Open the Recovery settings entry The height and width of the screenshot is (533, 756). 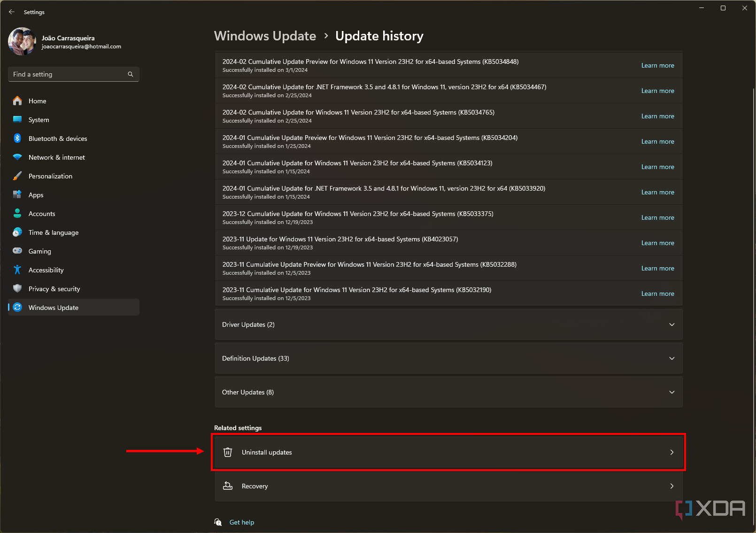point(448,486)
